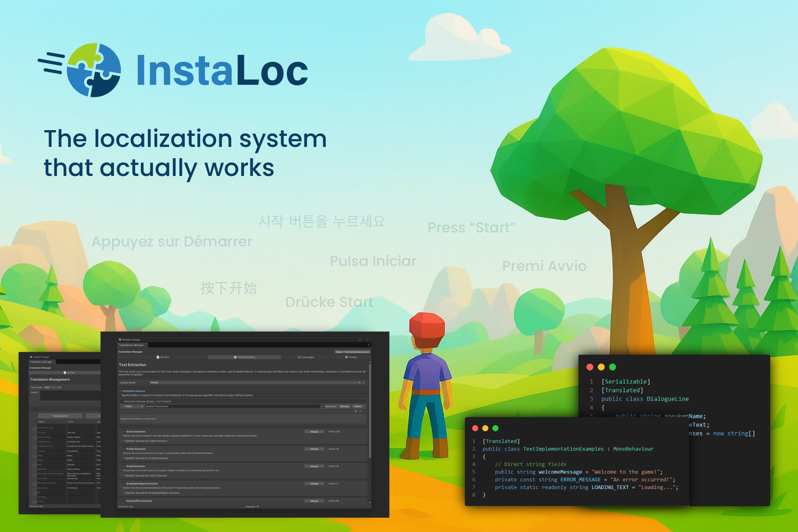Click the minus icon to remove extraction source

coord(361,411)
